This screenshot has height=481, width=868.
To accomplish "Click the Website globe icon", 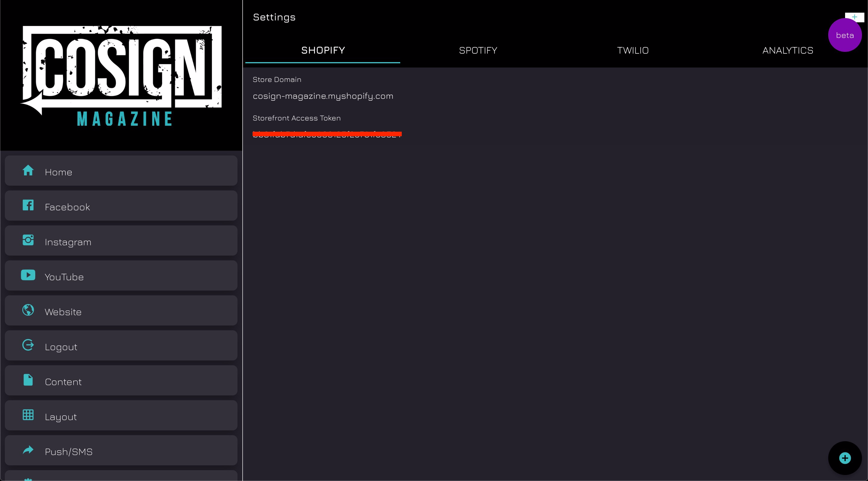I will [x=28, y=310].
